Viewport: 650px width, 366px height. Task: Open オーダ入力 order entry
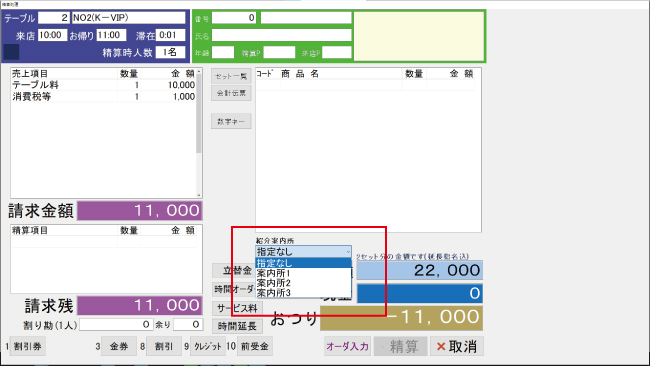pos(347,347)
